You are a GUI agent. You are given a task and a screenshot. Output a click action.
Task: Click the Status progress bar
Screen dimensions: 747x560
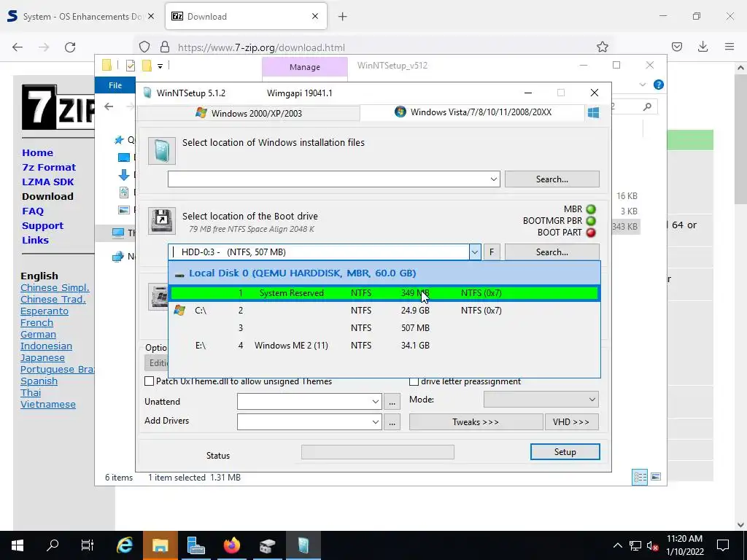pos(378,452)
